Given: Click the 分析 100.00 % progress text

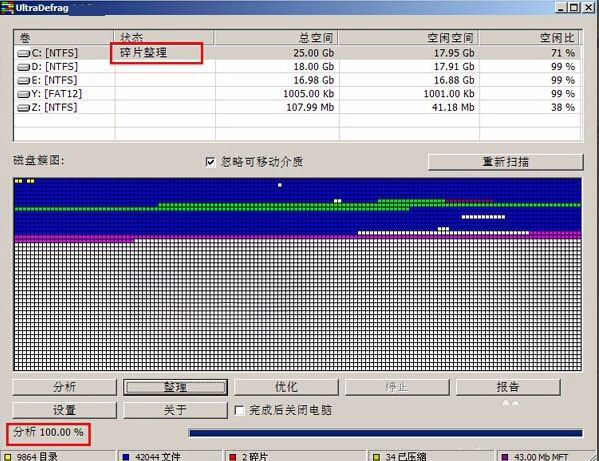Looking at the screenshot, I should (48, 432).
